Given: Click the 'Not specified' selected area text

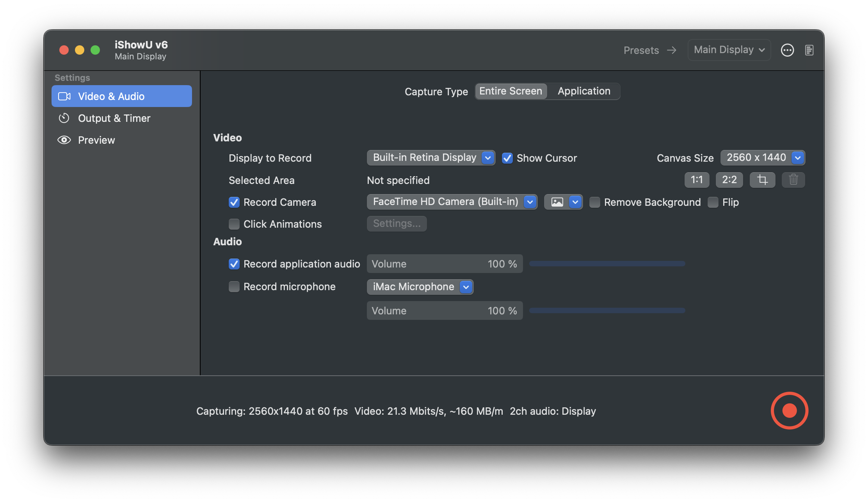Looking at the screenshot, I should 398,180.
